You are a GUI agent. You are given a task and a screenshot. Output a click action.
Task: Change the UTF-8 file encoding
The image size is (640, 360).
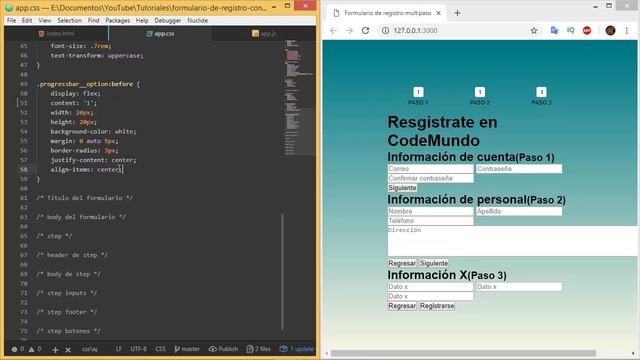click(x=138, y=349)
